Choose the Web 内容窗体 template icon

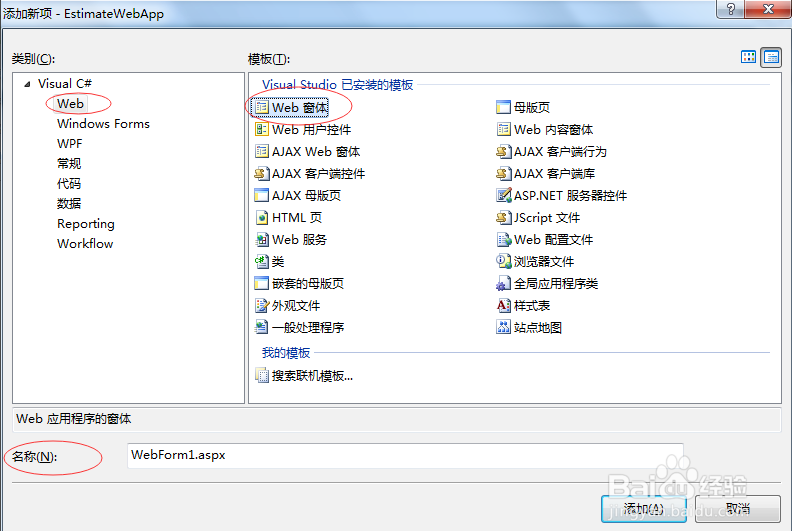(504, 129)
